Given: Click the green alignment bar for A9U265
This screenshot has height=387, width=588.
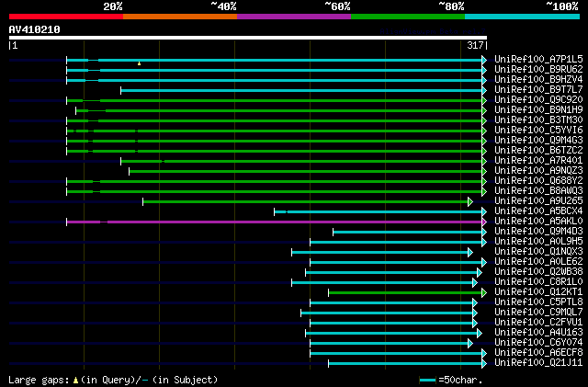Looking at the screenshot, I should coord(308,202).
